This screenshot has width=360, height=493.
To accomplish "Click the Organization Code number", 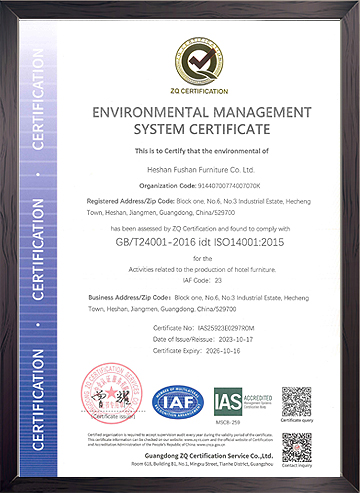I will (x=229, y=186).
